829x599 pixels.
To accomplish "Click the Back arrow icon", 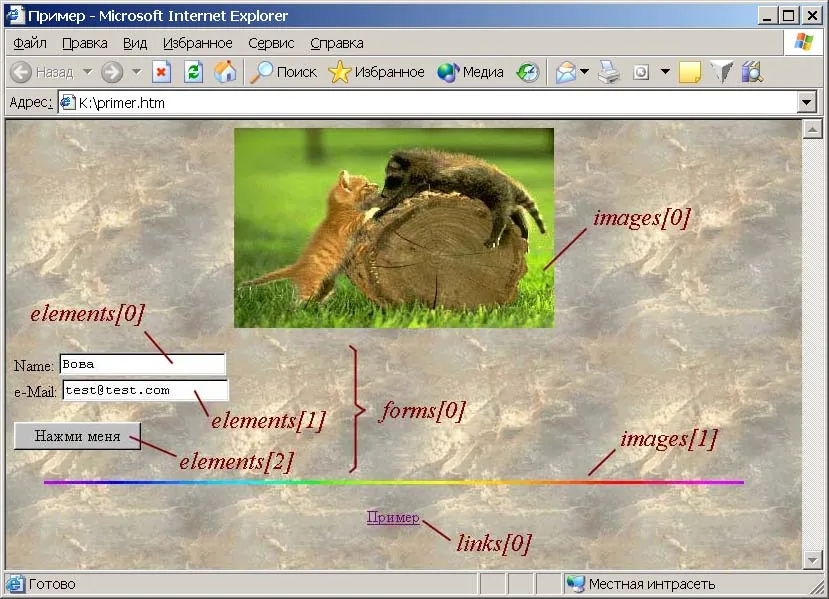I will (21, 72).
